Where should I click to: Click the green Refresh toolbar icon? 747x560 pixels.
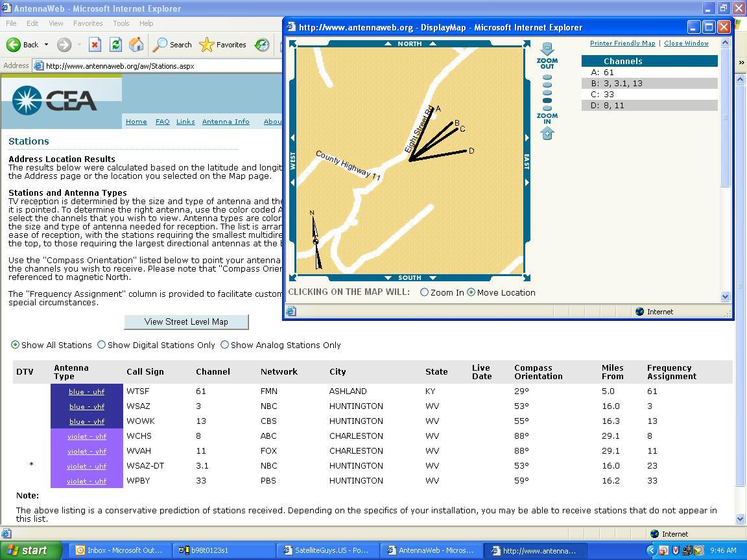point(115,45)
